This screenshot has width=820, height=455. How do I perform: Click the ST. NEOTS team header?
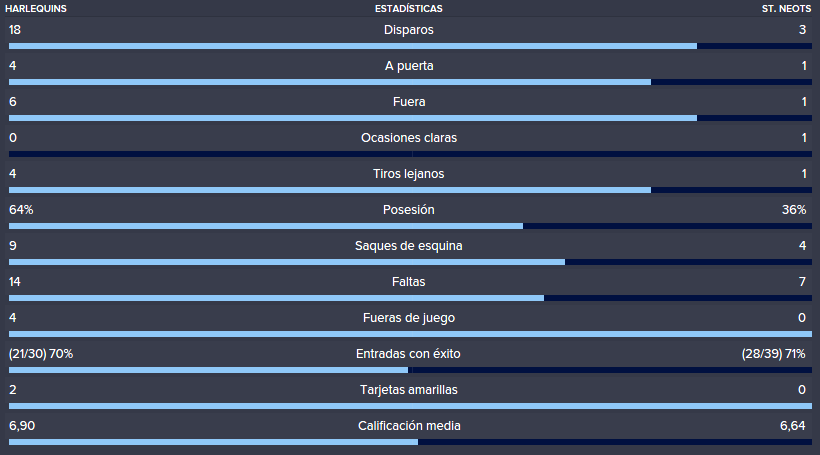point(786,9)
